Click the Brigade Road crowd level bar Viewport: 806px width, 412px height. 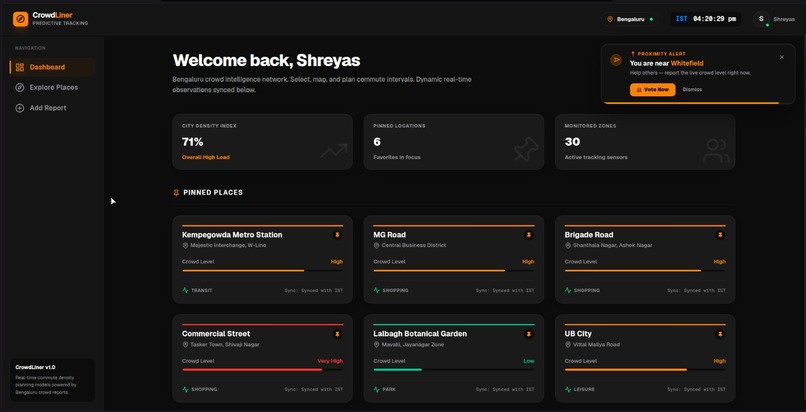click(645, 271)
